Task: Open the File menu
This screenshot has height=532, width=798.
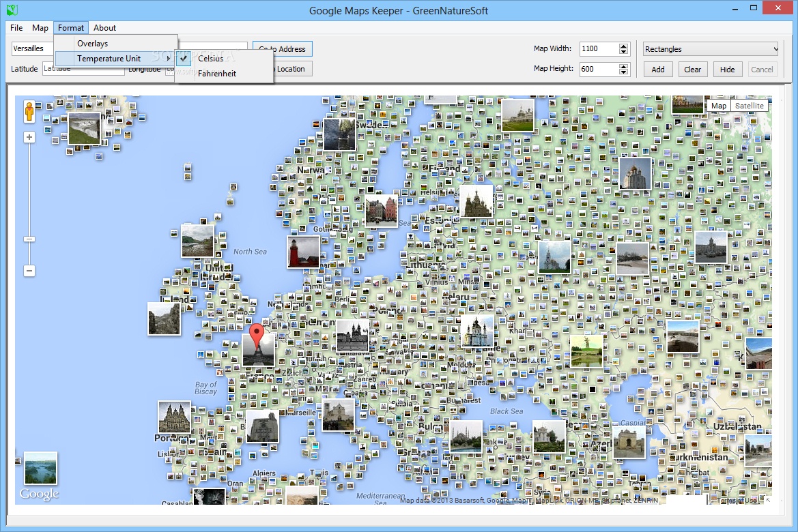Action: [16, 28]
